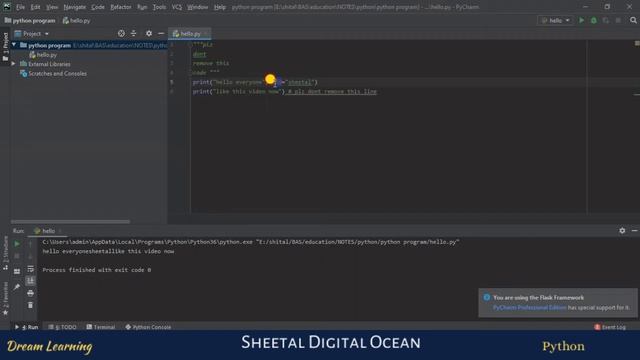640x360 pixels.
Task: Open the 2: Favorites side stripe button
Action: (x=5, y=299)
